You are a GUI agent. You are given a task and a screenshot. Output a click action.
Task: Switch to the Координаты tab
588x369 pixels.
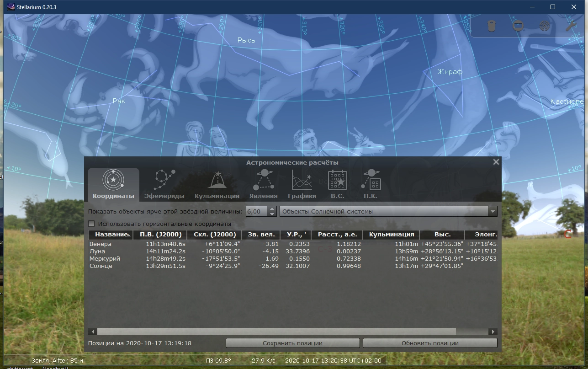point(113,185)
